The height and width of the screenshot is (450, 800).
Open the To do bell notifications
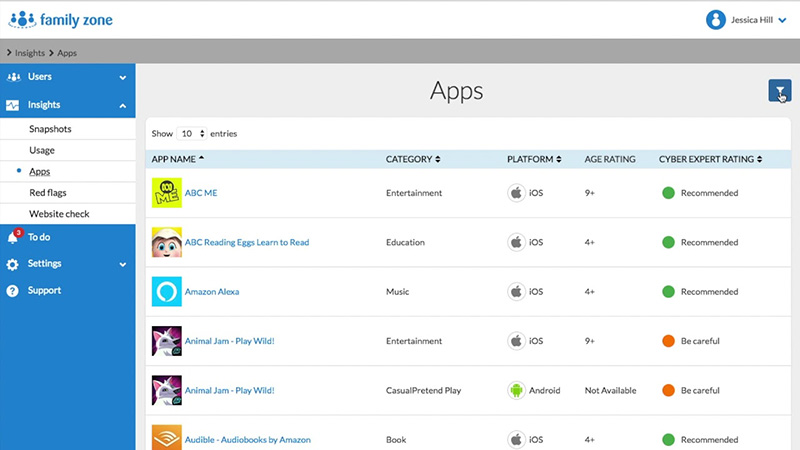13,238
